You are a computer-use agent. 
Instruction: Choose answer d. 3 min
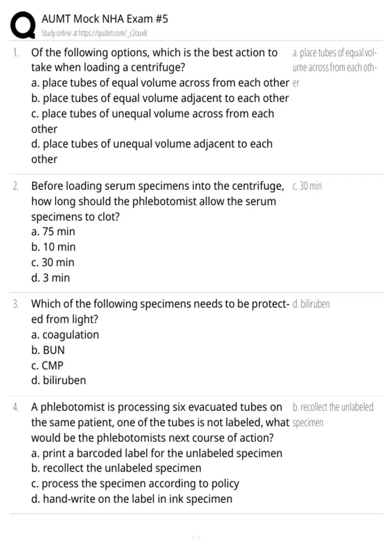tap(51, 278)
